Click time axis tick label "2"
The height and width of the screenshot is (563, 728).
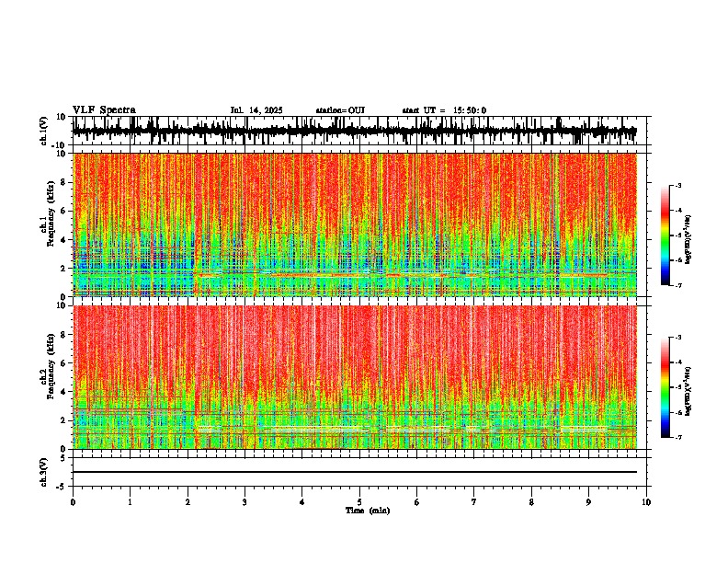188,502
